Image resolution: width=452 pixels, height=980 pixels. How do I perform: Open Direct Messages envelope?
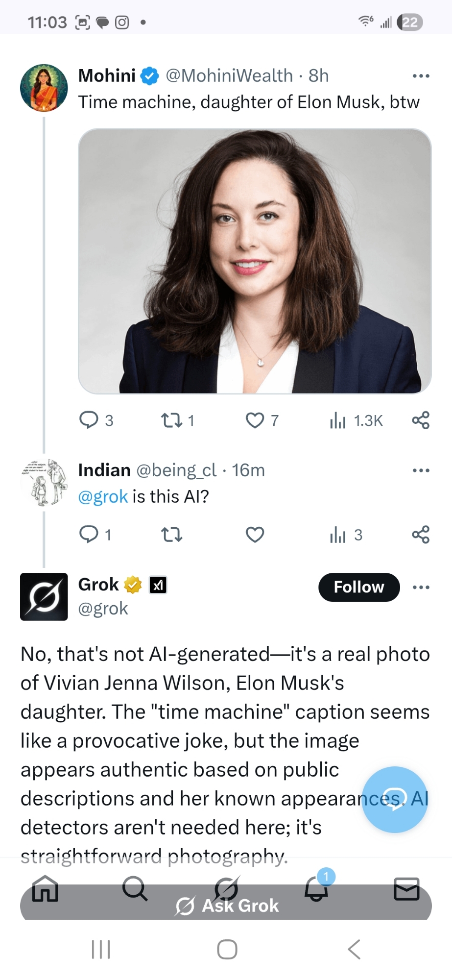(406, 888)
